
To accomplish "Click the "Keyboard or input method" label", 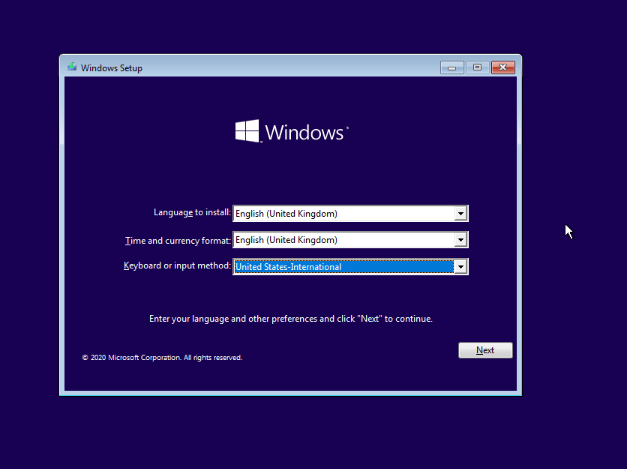I will click(177, 267).
